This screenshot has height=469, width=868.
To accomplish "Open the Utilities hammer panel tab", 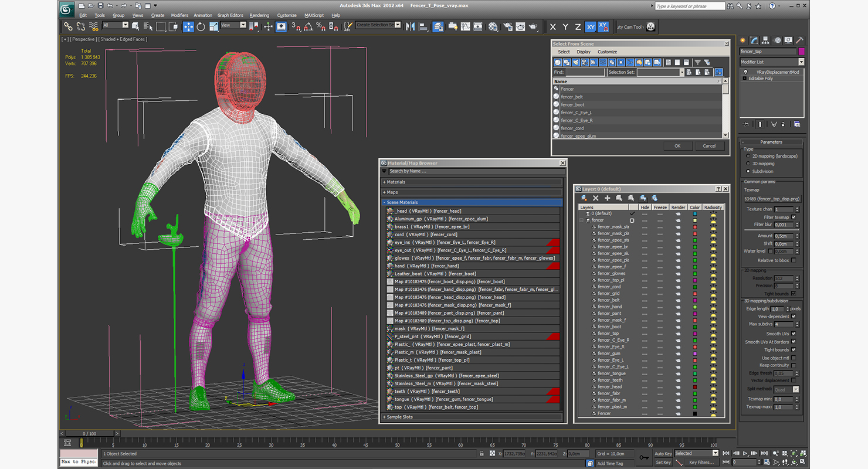I will (799, 40).
